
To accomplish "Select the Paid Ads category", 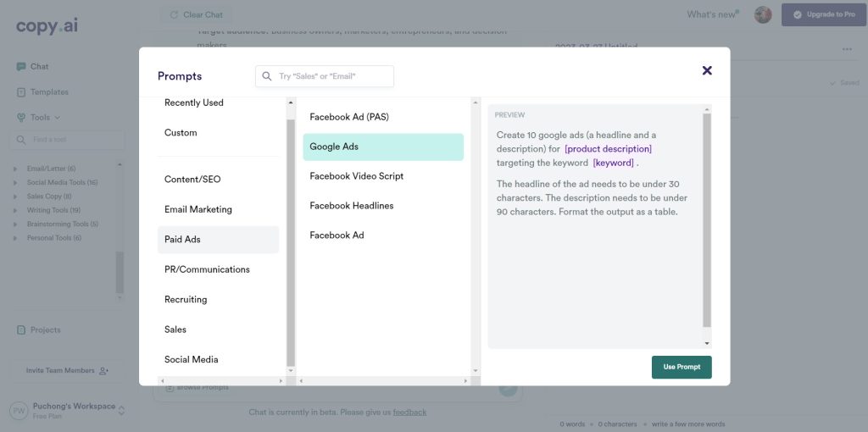I will tap(218, 240).
